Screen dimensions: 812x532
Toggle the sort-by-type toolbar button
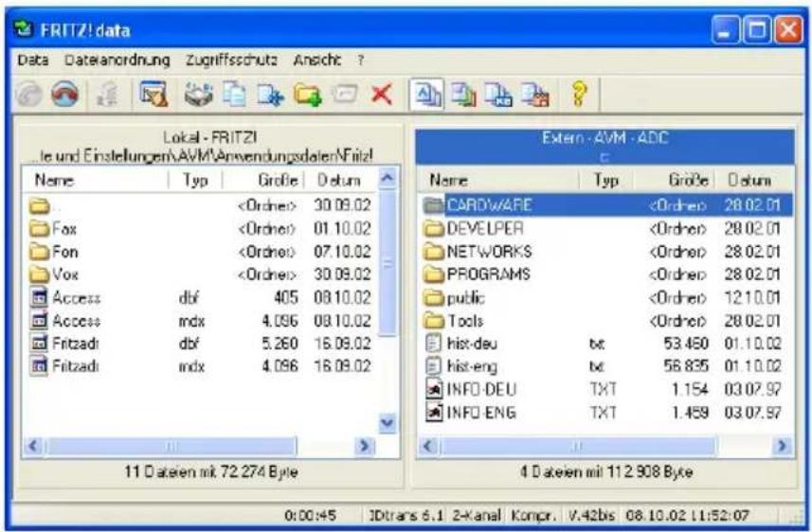point(463,95)
